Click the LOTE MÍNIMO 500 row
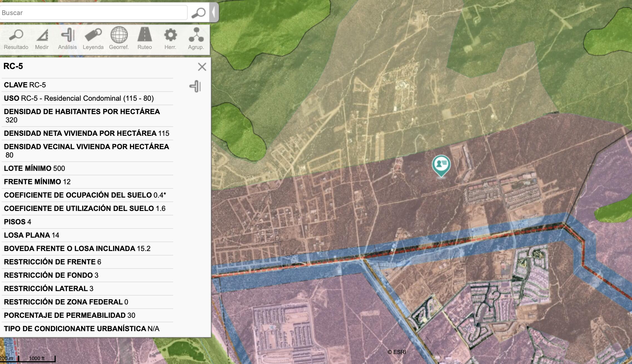632x364 pixels. (87, 168)
